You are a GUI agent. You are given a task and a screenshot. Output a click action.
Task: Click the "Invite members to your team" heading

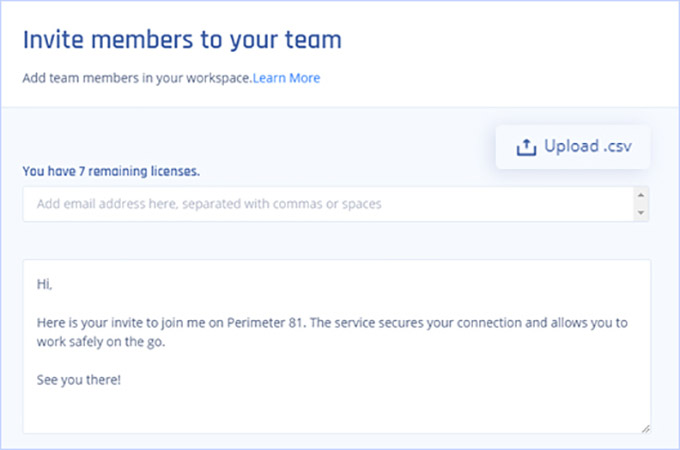182,40
